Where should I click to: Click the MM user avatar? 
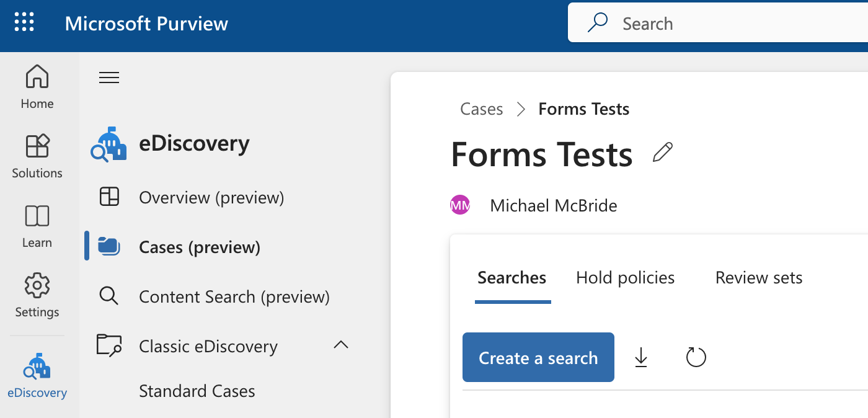(x=460, y=205)
